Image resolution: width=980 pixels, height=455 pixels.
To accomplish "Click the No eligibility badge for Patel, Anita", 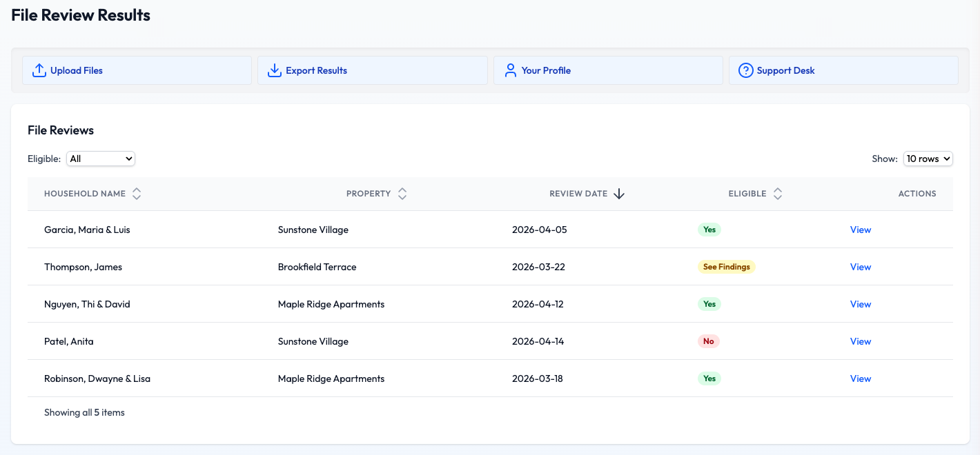I will [x=709, y=341].
